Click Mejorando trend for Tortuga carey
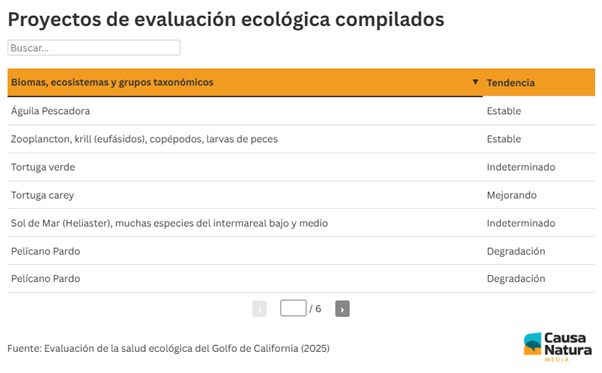 [511, 195]
